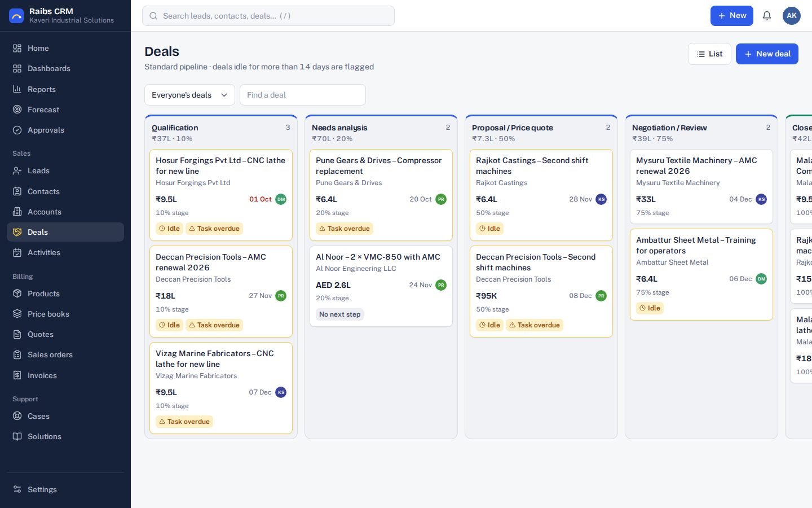Screen dimensions: 812x508
Task: Click the Settings sliders icon
Action: pyautogui.click(x=17, y=489)
